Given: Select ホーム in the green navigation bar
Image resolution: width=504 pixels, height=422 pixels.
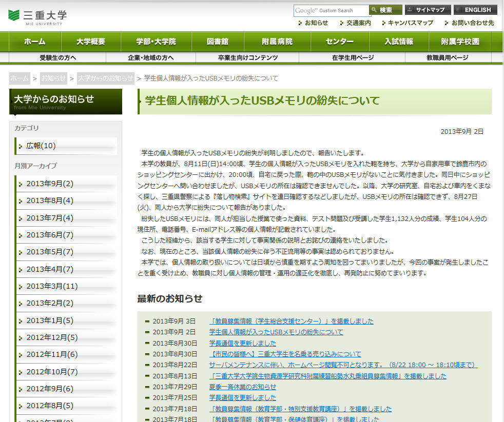Looking at the screenshot, I should coord(34,42).
